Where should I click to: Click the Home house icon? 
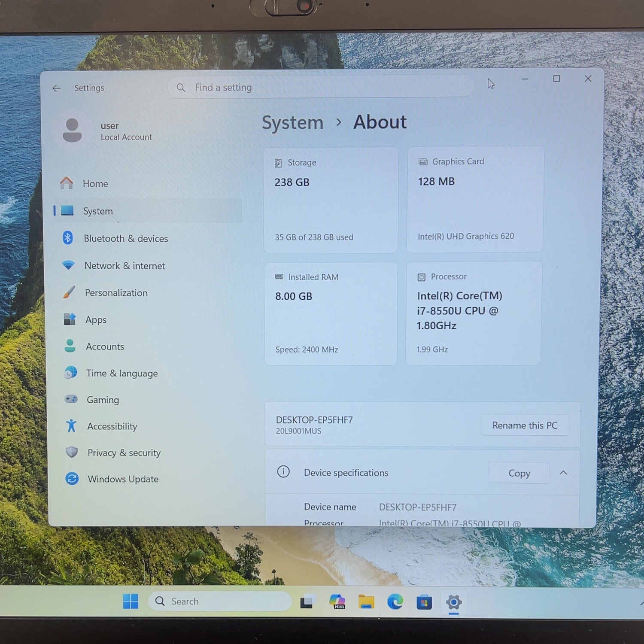point(67,183)
